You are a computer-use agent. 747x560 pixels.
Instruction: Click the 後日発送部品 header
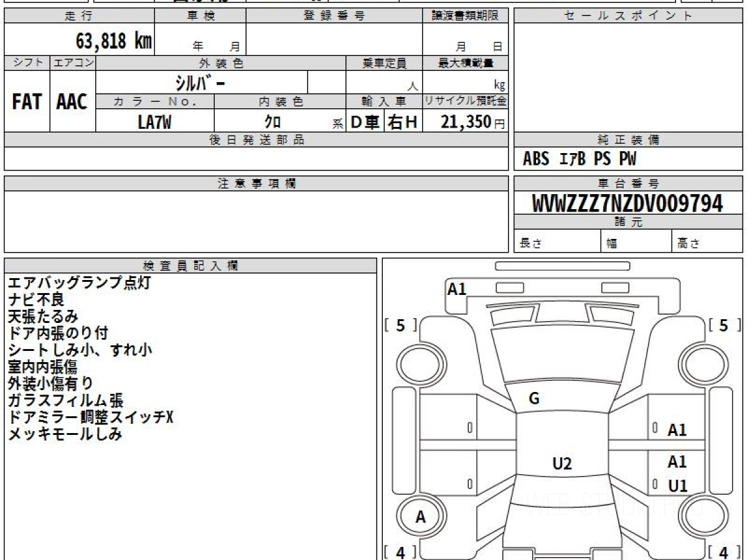click(256, 140)
